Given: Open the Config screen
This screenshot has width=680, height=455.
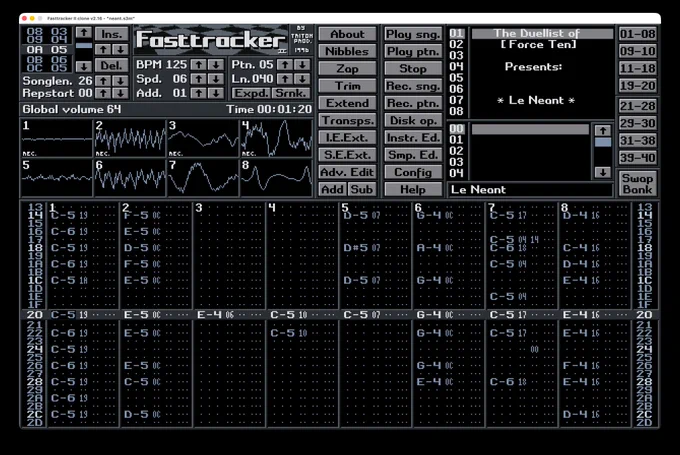Looking at the screenshot, I should 413,172.
